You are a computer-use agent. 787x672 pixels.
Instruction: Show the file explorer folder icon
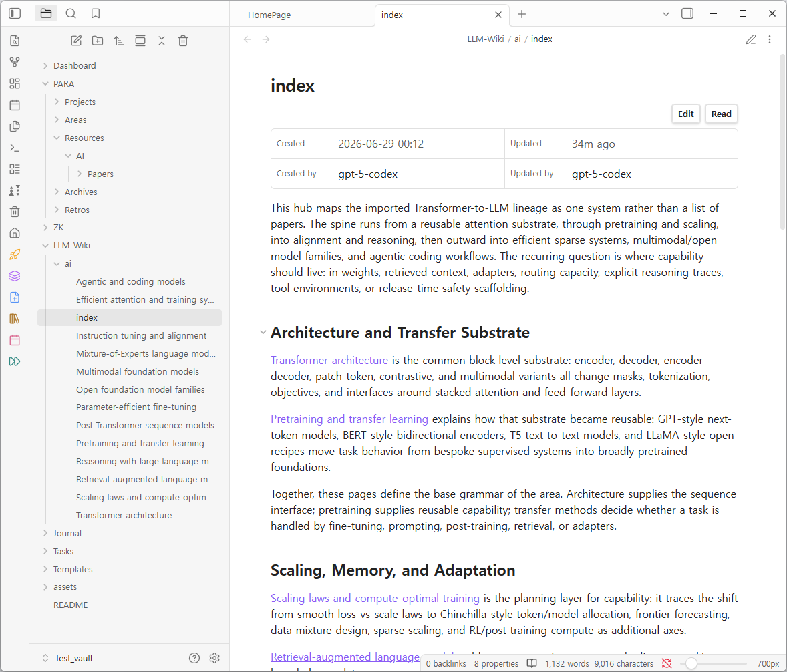(46, 13)
